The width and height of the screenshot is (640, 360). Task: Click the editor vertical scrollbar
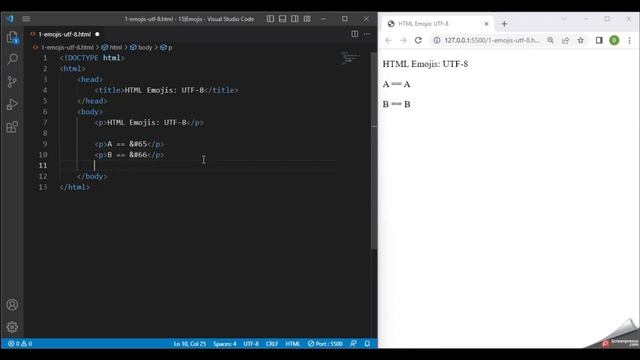pyautogui.click(x=374, y=151)
